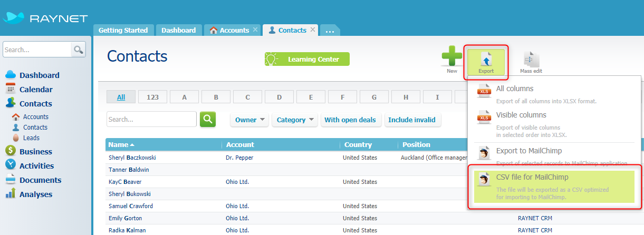Open contact Samuel Crawford
The height and width of the screenshot is (235, 644).
pyautogui.click(x=130, y=206)
